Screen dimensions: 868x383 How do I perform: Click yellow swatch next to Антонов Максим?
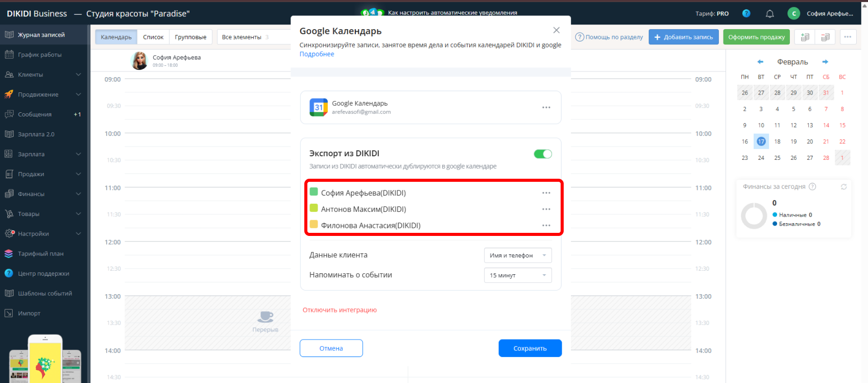[x=314, y=208]
